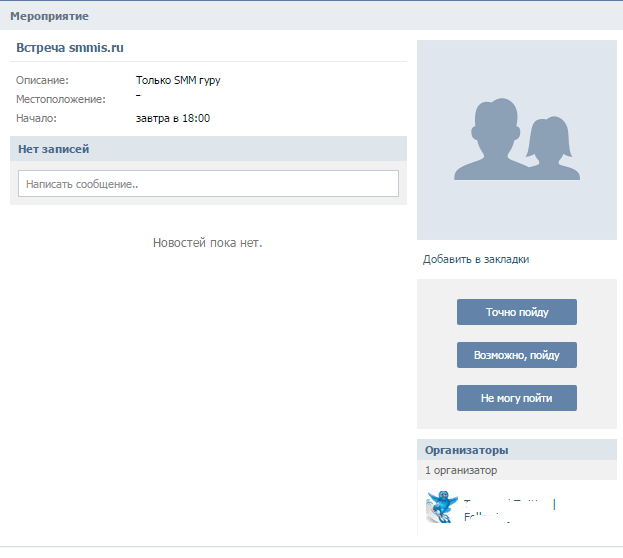Choose the 'Не могу пойти' button

[517, 398]
